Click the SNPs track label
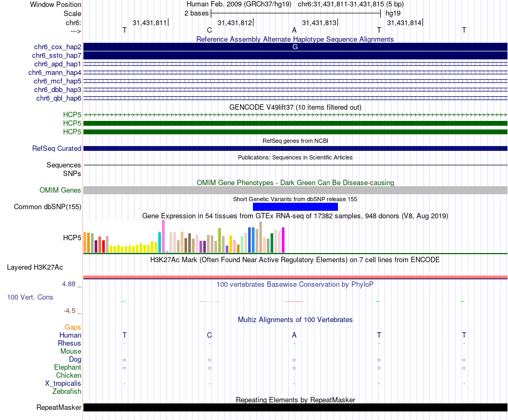The width and height of the screenshot is (508, 420). pos(72,174)
